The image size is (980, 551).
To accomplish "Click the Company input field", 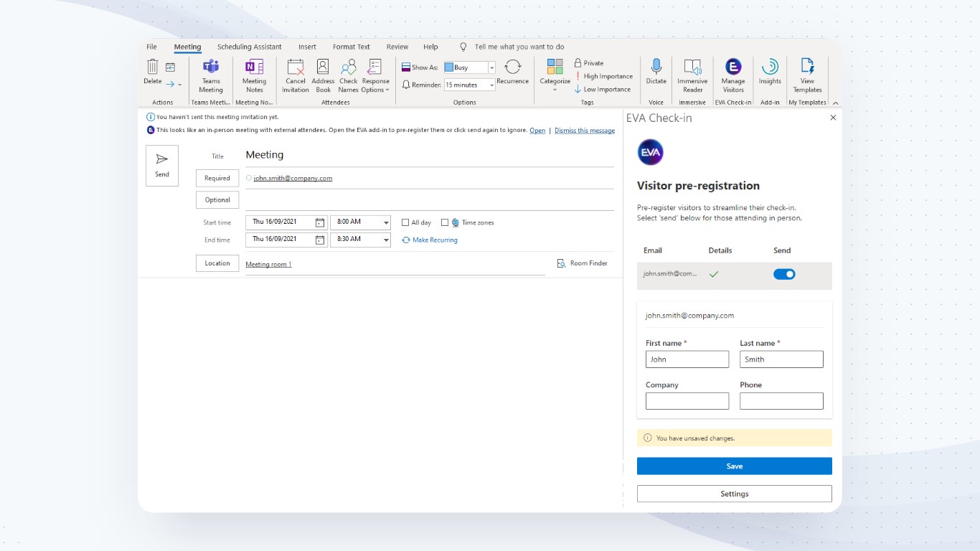I will (x=687, y=401).
